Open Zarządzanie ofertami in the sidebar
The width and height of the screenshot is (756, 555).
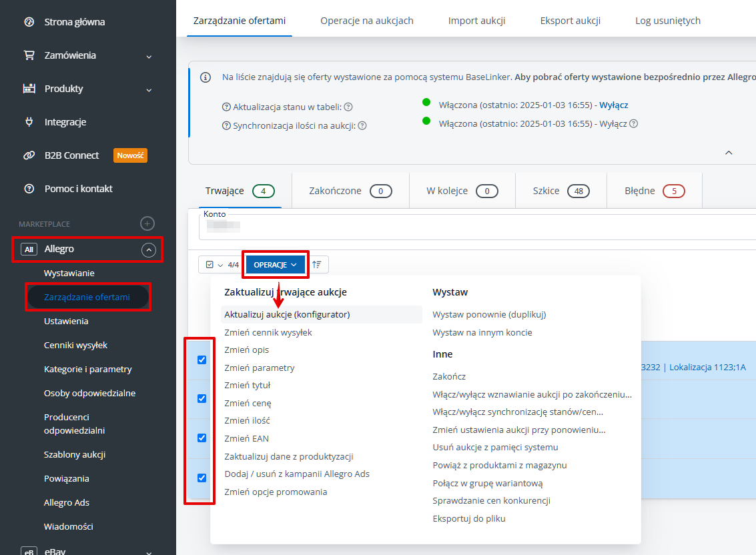click(x=88, y=297)
